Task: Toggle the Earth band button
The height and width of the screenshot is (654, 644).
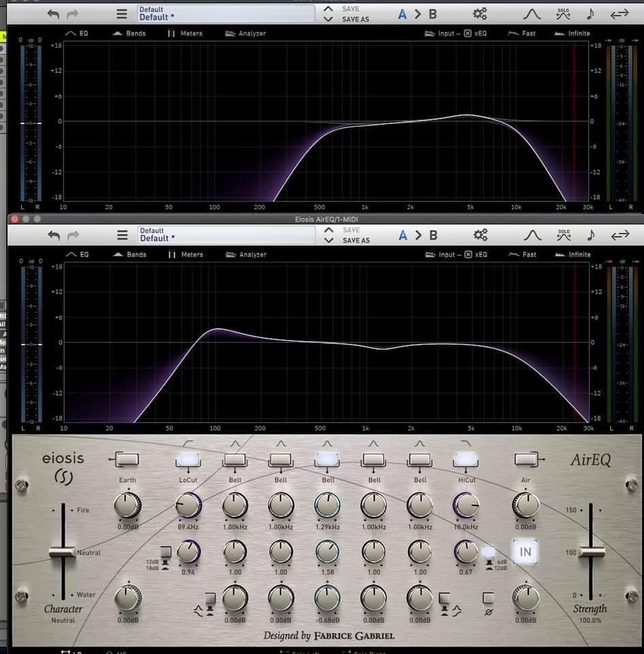Action: 127,459
